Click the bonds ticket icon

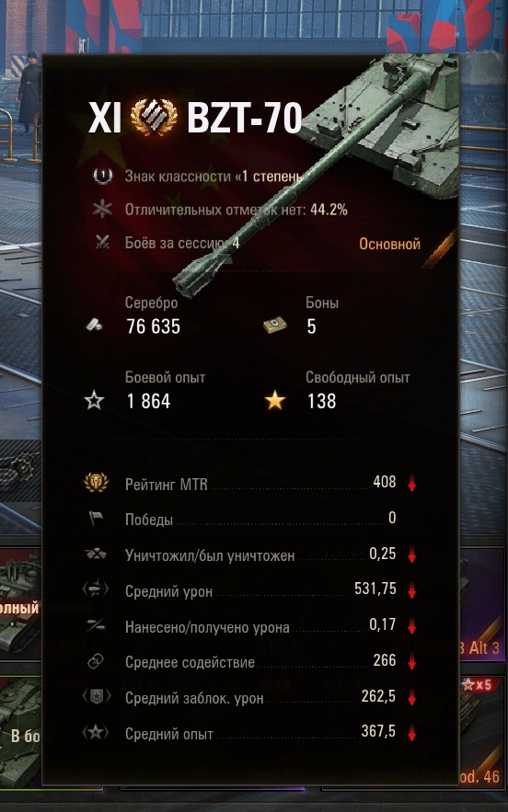tap(275, 326)
